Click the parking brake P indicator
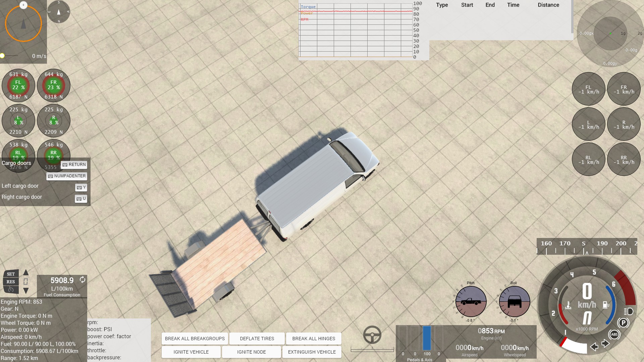644x362 pixels. pyautogui.click(x=623, y=323)
